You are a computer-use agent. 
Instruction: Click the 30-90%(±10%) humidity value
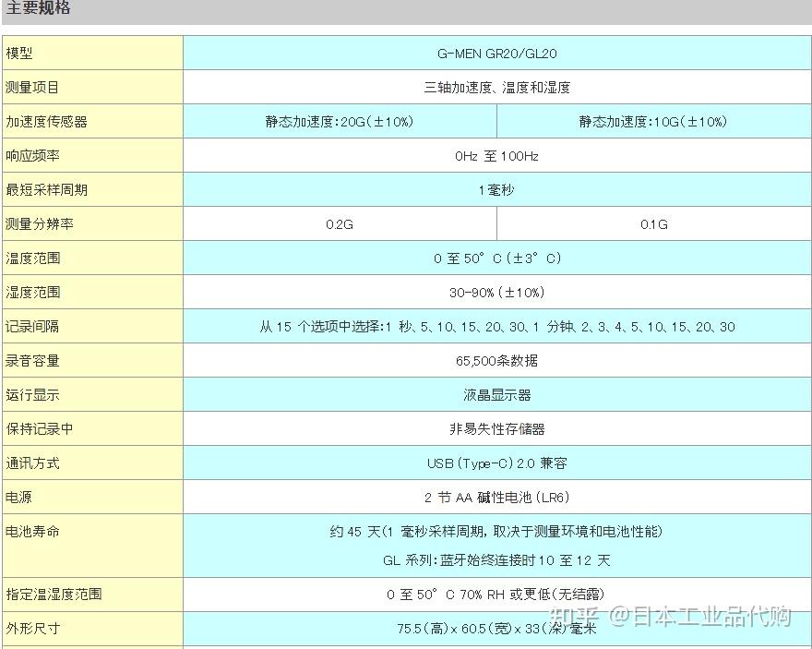(498, 292)
